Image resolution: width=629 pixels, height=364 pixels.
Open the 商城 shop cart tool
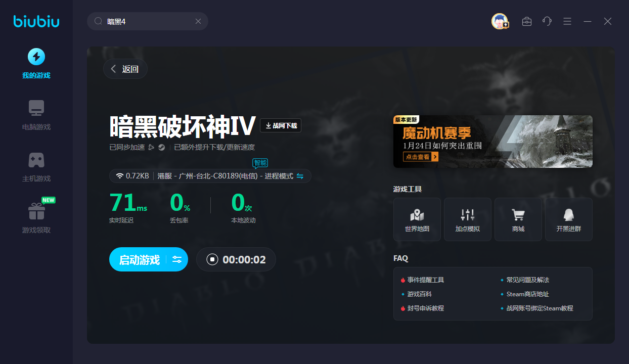tap(518, 219)
